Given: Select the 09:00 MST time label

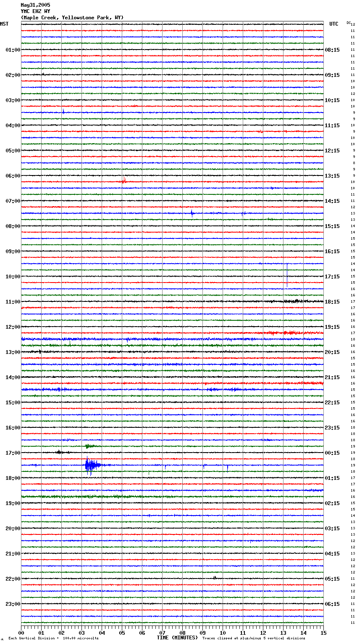Looking at the screenshot, I should pos(13,251).
